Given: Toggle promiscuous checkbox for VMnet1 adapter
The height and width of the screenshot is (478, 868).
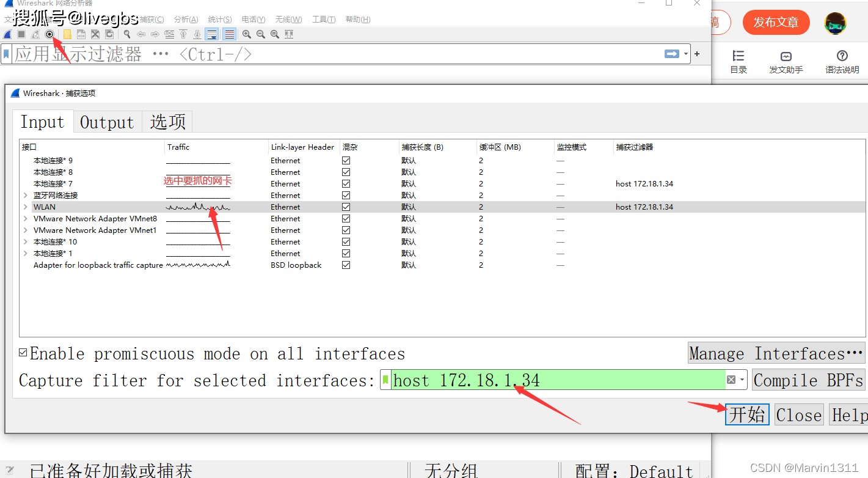Looking at the screenshot, I should (x=346, y=230).
